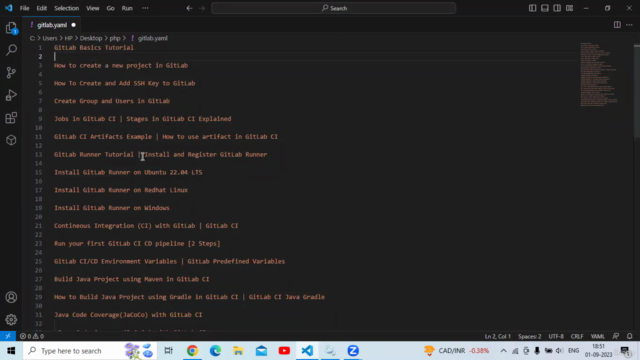
Task: Open File Explorer from taskbar
Action: point(238,351)
